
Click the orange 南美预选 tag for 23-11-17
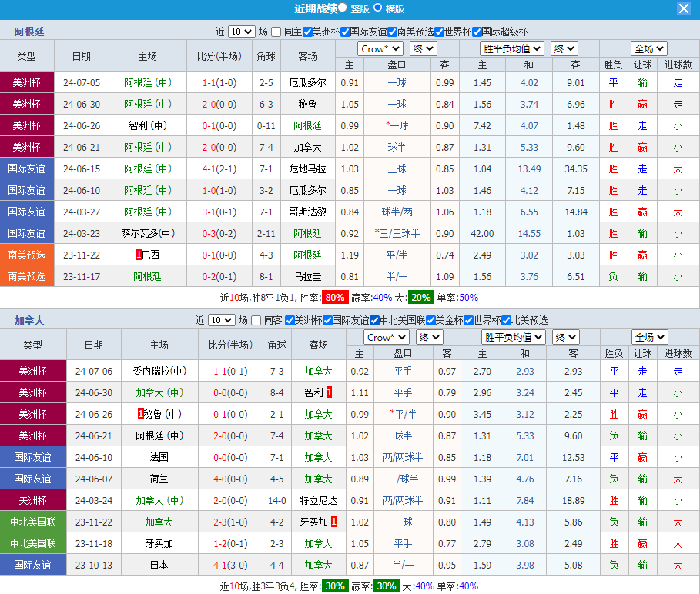pos(27,276)
